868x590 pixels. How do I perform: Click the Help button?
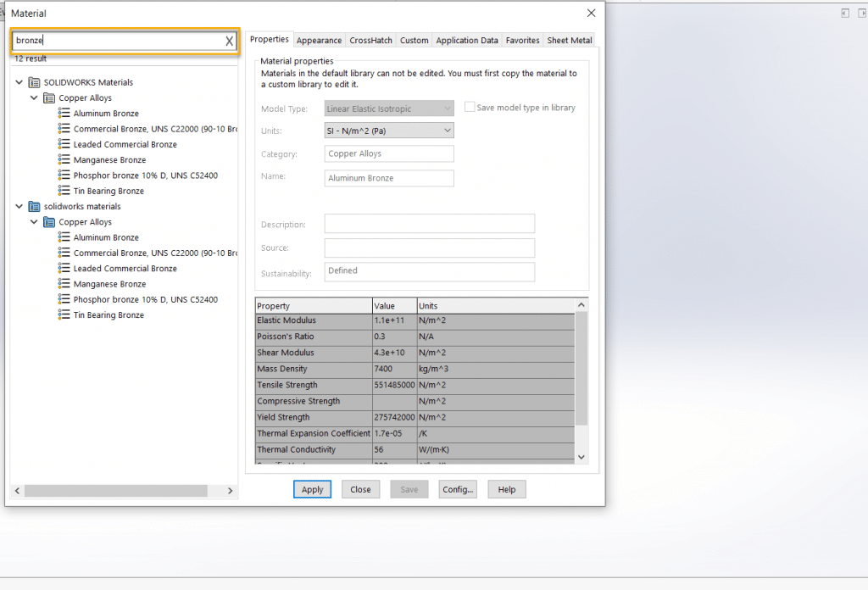507,489
